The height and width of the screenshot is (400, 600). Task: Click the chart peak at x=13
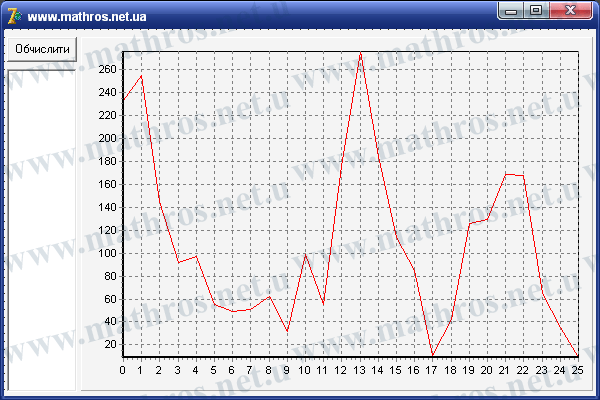360,53
